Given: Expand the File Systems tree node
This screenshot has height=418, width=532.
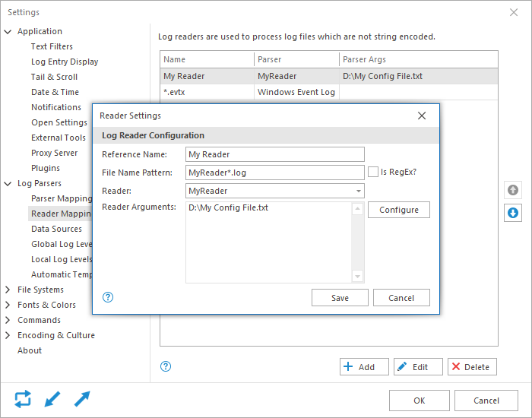Looking at the screenshot, I should coord(8,290).
